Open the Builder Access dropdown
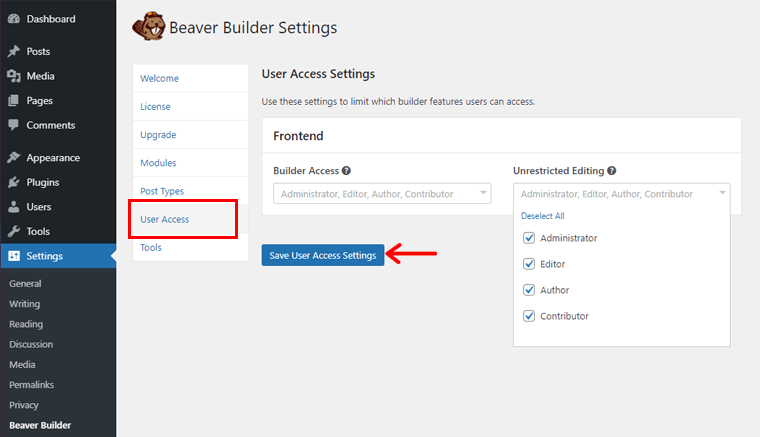This screenshot has width=760, height=437. [381, 194]
